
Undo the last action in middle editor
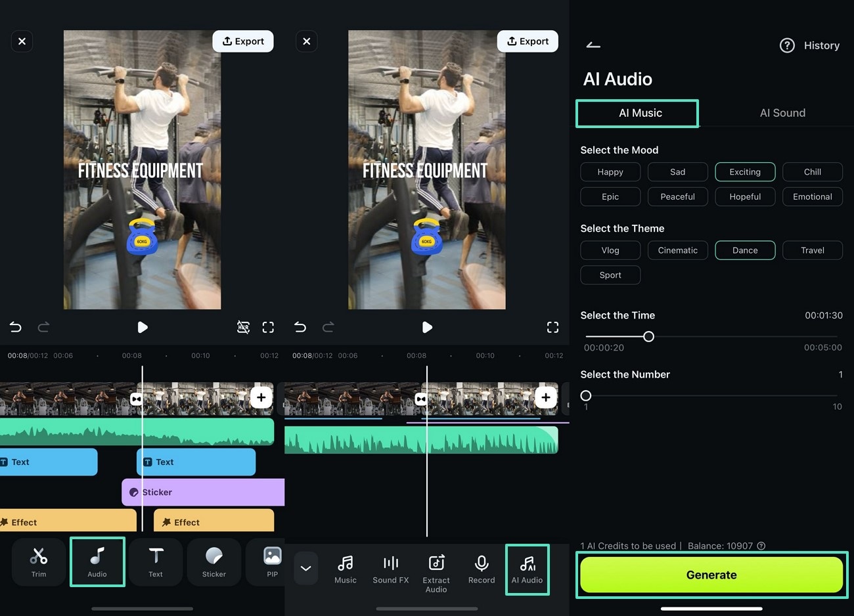(300, 327)
